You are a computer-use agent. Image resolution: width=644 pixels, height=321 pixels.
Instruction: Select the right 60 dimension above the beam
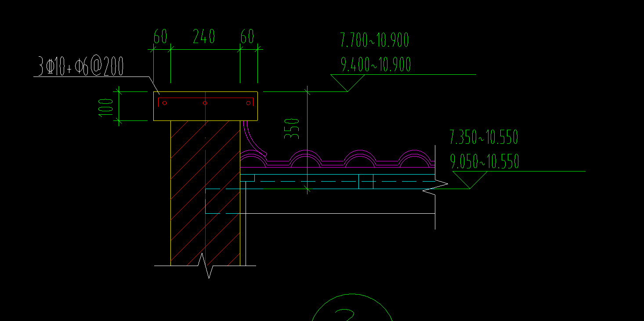click(247, 36)
